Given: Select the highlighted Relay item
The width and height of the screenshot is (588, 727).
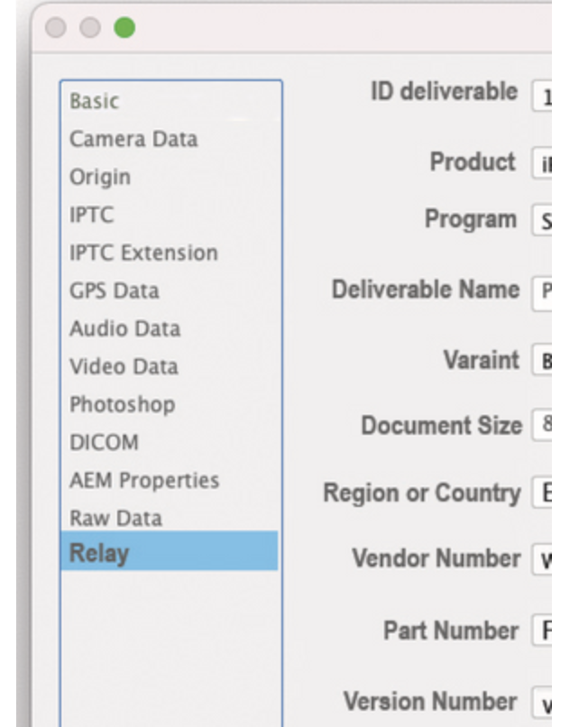Looking at the screenshot, I should (99, 553).
